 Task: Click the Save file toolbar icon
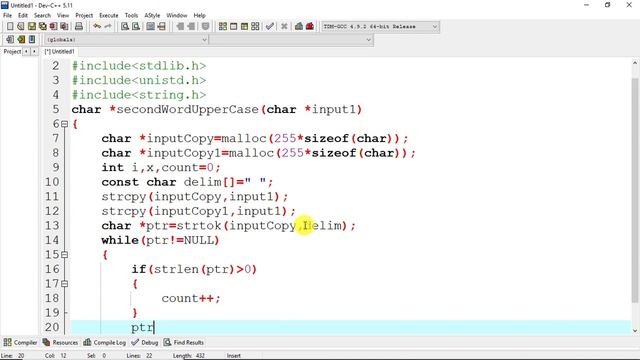pyautogui.click(x=32, y=27)
